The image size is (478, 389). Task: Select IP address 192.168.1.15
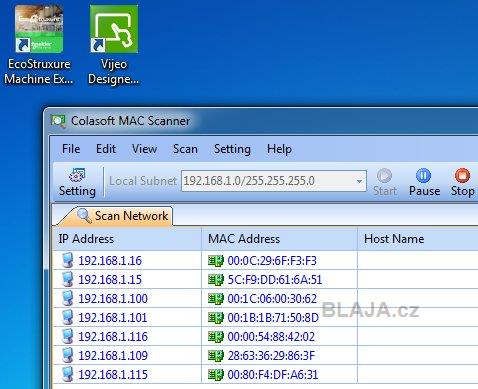(110, 280)
